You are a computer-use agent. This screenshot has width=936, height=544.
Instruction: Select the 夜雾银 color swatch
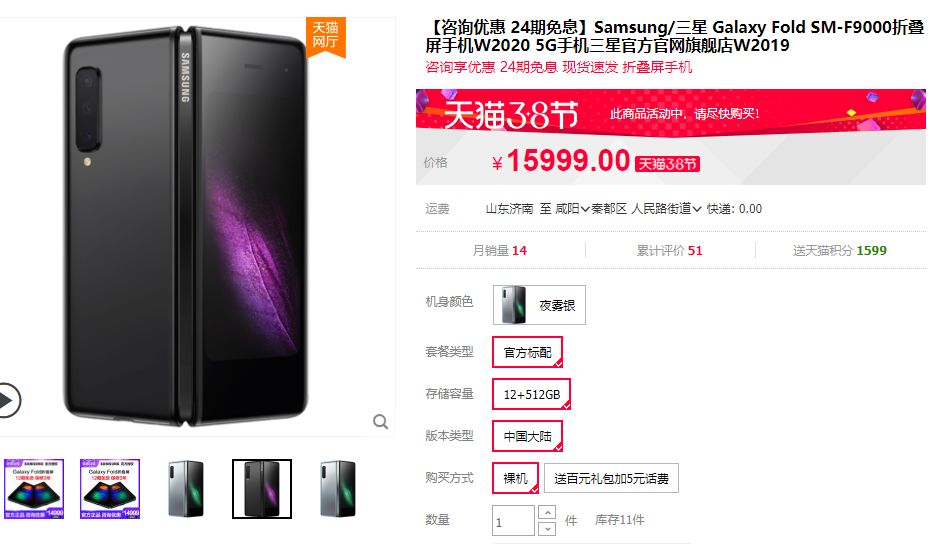(539, 305)
